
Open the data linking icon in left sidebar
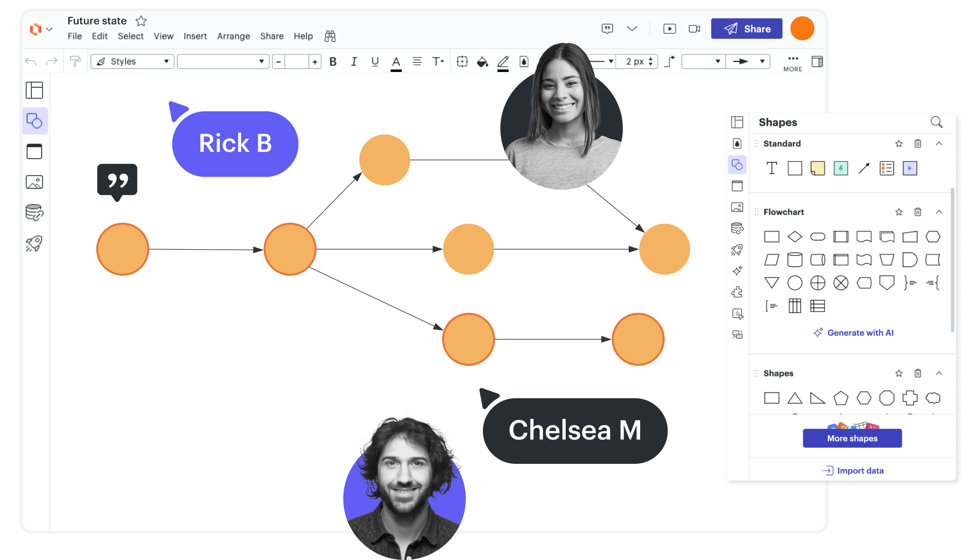(34, 213)
